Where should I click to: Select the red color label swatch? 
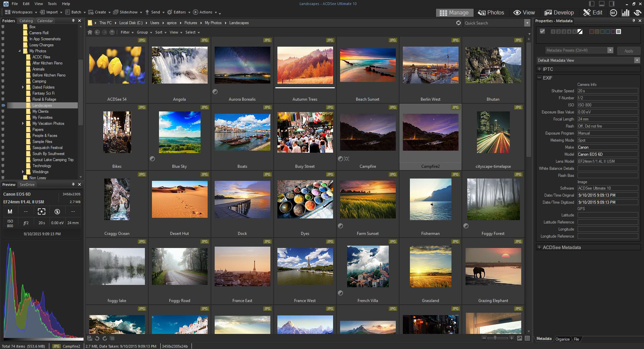pos(592,32)
